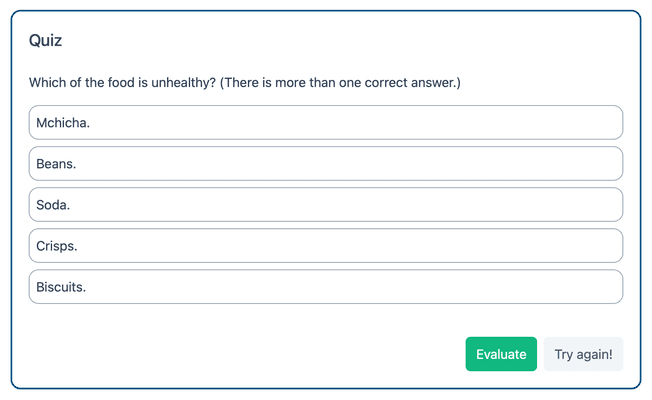Choose Beans as an answer
The image size is (652, 400).
(325, 164)
